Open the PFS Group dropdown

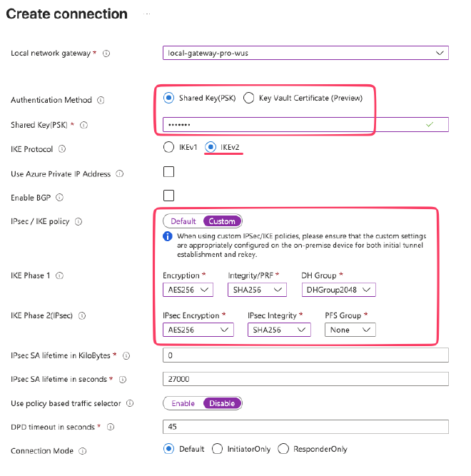coord(350,330)
